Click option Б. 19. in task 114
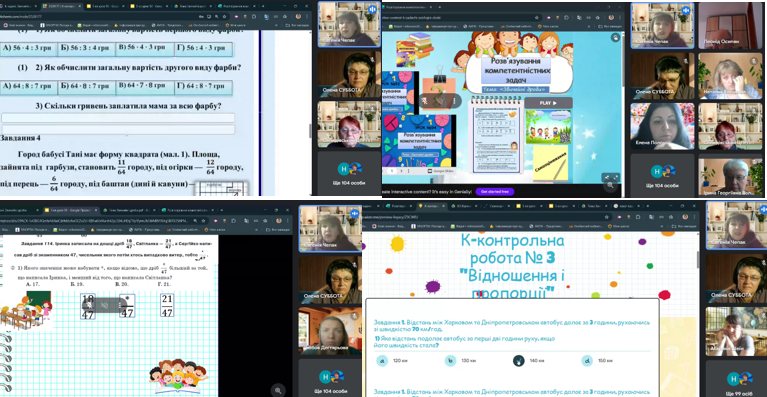 [x=77, y=284]
